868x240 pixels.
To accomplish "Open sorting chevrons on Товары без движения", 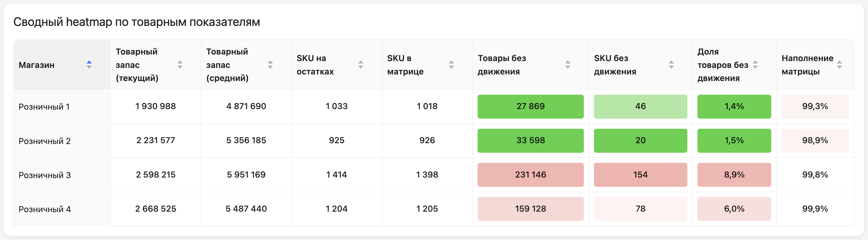I will 568,65.
